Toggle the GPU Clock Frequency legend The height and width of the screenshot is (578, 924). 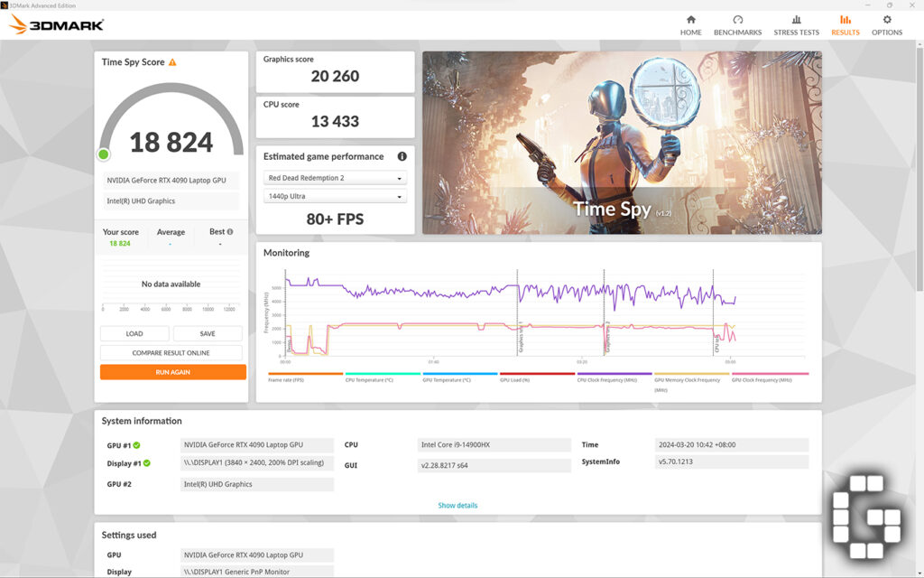770,378
